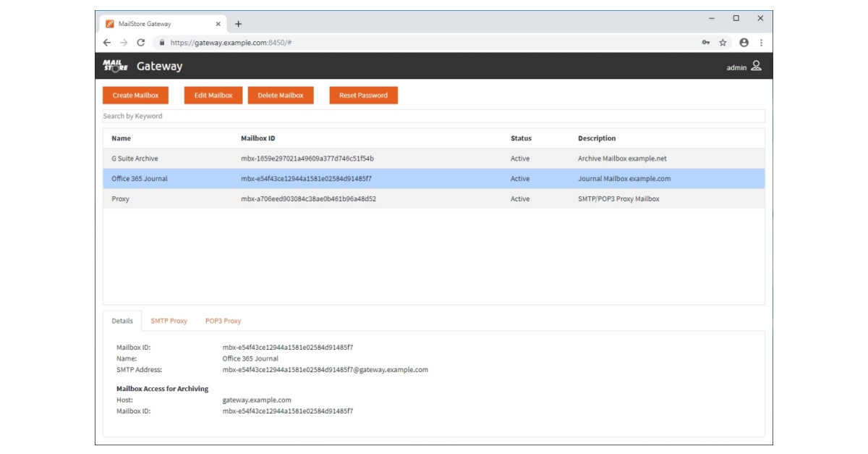Click the Delete Mailbox button
The width and height of the screenshot is (868, 454).
pyautogui.click(x=281, y=96)
